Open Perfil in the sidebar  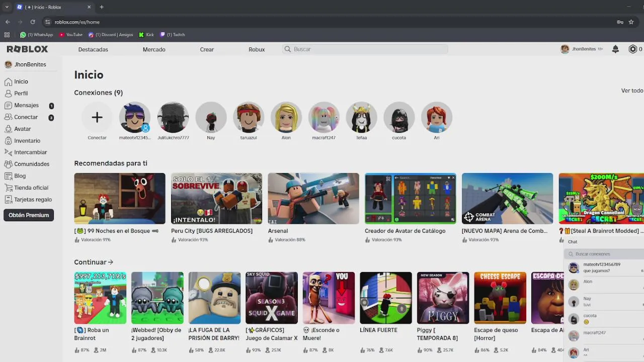tap(16, 94)
